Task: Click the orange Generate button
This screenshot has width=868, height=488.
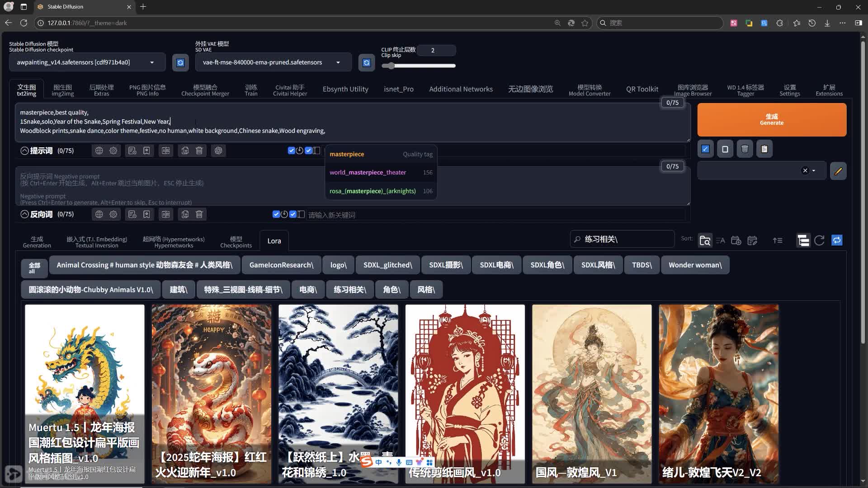Action: tap(772, 120)
